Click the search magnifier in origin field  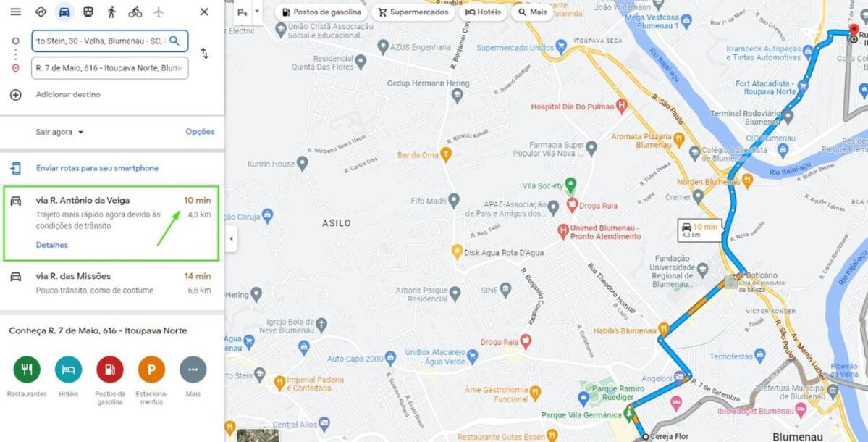174,41
